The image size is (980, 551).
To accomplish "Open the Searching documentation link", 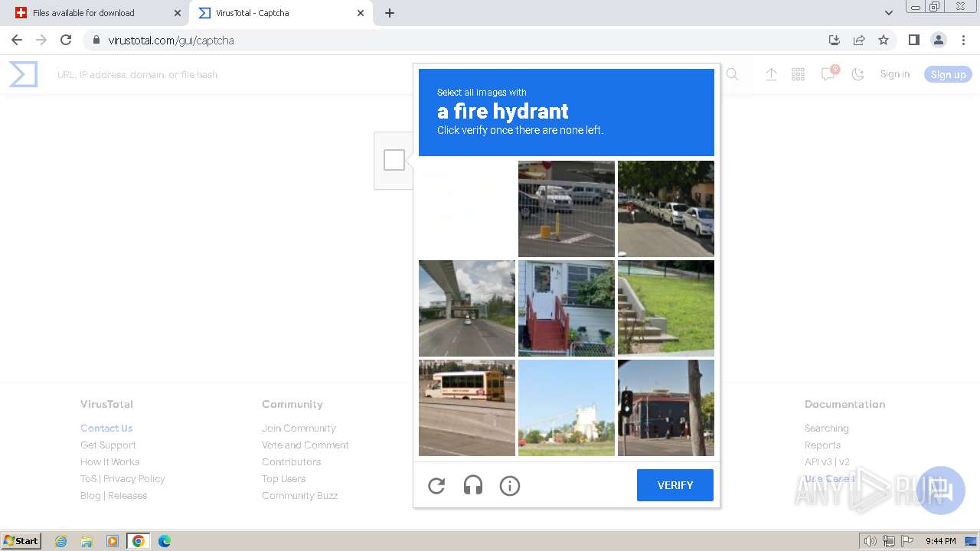I will 826,428.
